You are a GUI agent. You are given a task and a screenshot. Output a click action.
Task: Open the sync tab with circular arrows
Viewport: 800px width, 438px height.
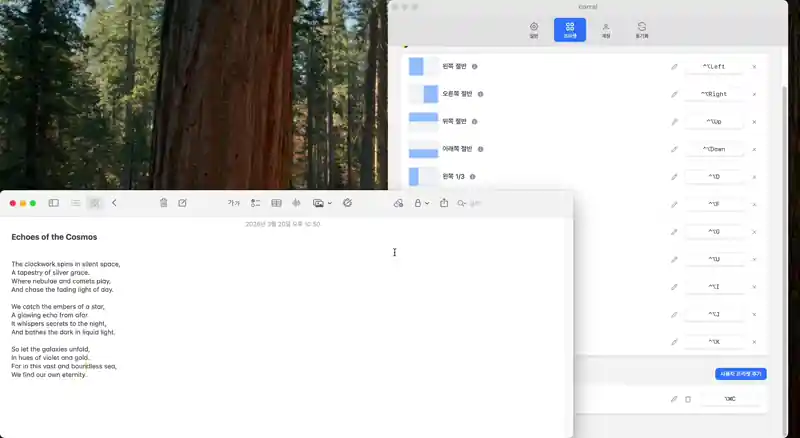click(x=642, y=30)
